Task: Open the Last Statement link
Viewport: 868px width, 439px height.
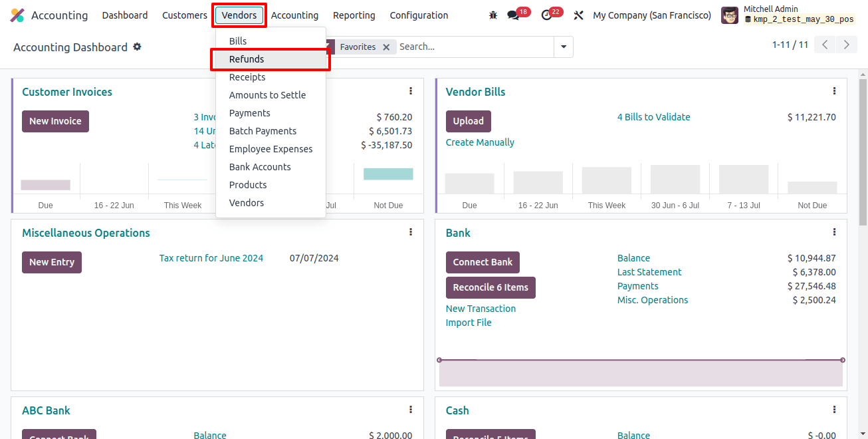Action: (x=649, y=272)
